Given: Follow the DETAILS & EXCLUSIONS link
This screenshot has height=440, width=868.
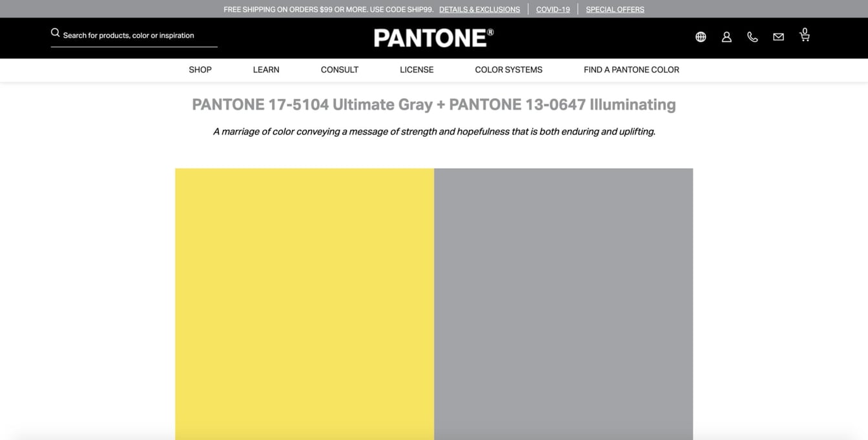Looking at the screenshot, I should click(x=479, y=9).
